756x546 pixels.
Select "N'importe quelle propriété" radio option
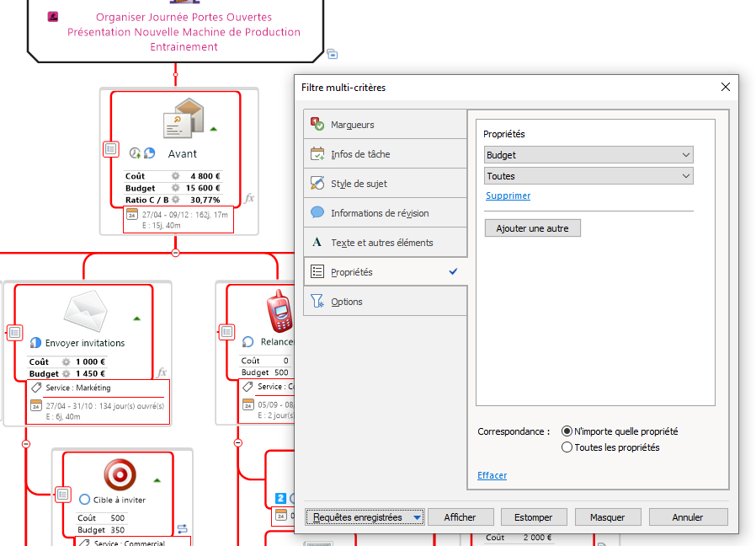pyautogui.click(x=567, y=431)
